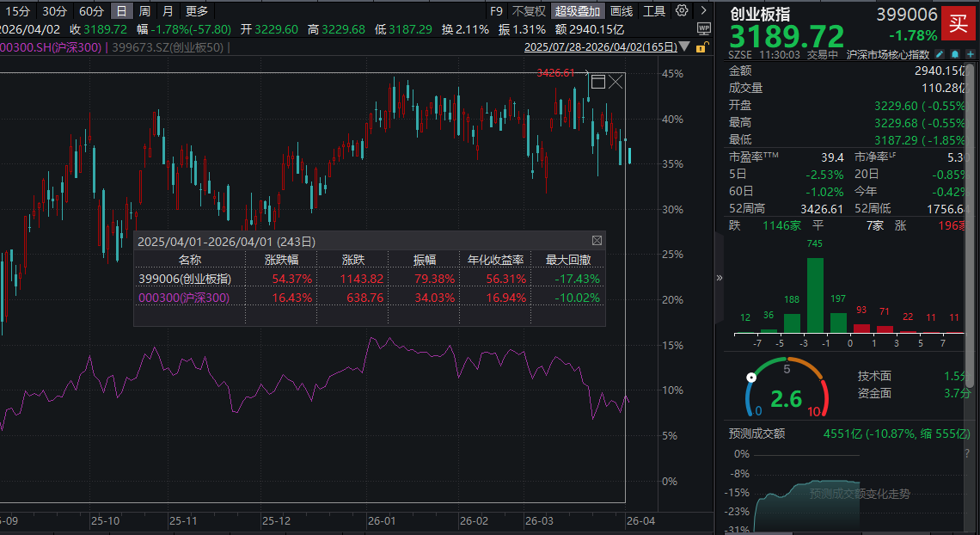Switch to the 周 weekly timeframe
Image resolution: width=980 pixels, height=535 pixels.
[144, 11]
